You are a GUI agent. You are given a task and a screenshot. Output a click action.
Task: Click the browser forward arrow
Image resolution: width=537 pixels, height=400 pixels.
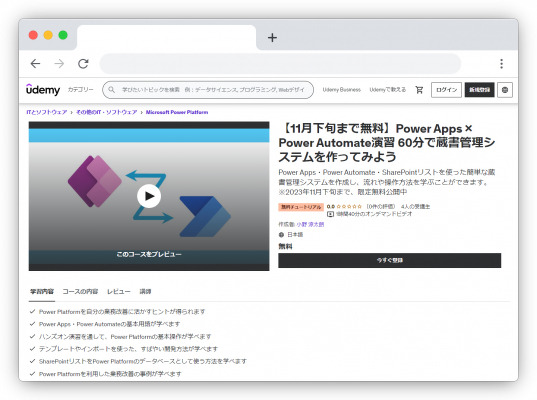point(59,64)
